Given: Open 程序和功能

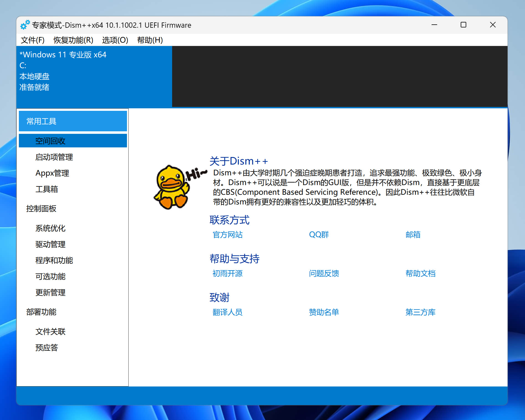Looking at the screenshot, I should (x=54, y=260).
